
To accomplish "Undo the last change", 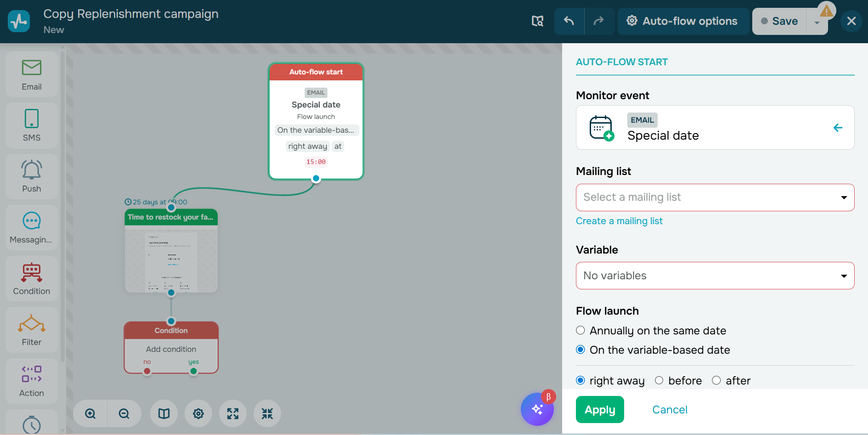I will 569,21.
